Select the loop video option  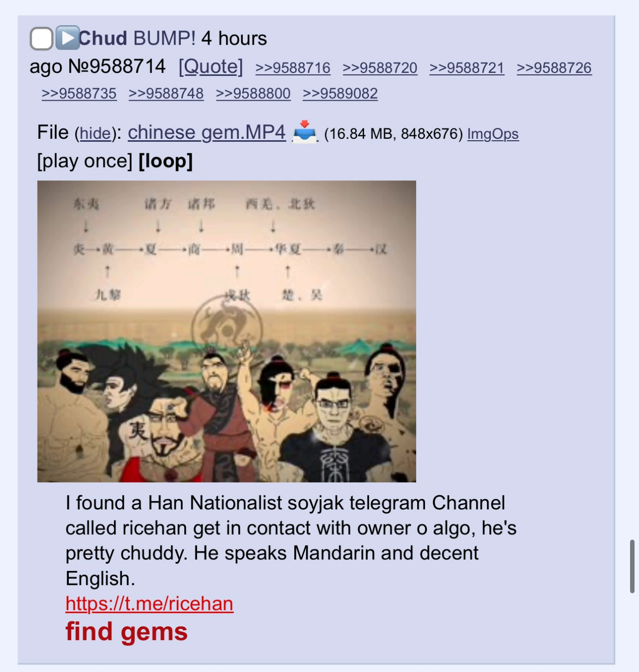pos(165,161)
